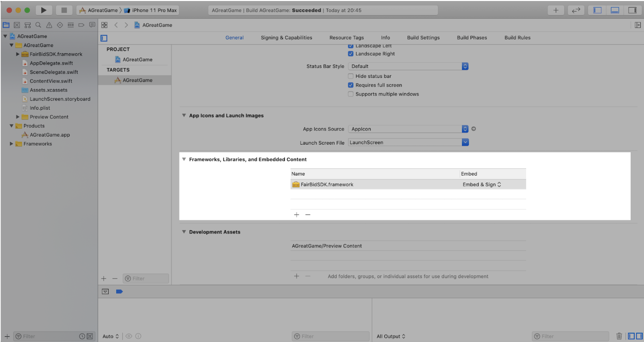The image size is (644, 342).
Task: Add a development asset with plus
Action: pos(296,276)
